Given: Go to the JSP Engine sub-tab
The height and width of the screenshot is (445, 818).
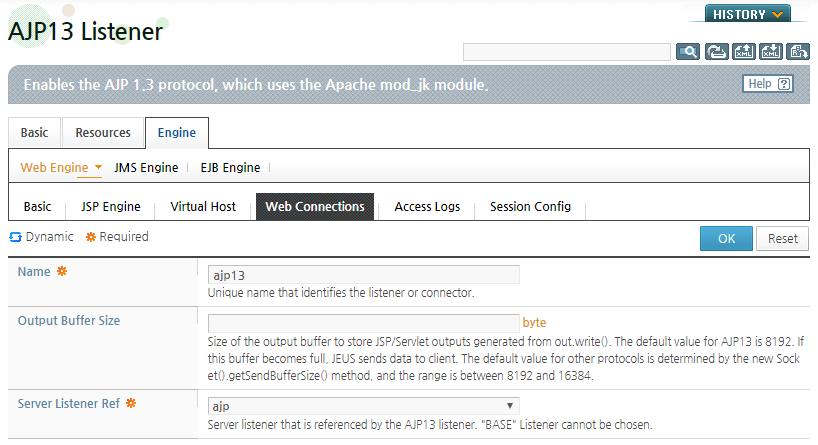Looking at the screenshot, I should pyautogui.click(x=111, y=207).
